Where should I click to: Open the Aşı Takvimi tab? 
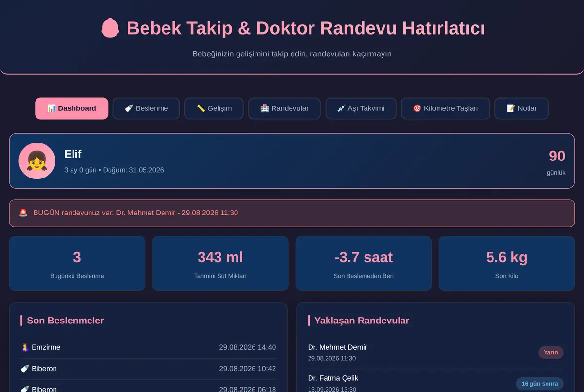(361, 108)
